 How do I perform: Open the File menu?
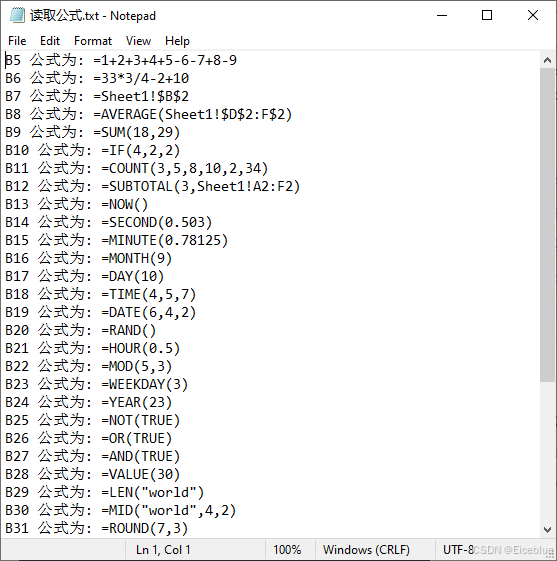click(x=17, y=41)
